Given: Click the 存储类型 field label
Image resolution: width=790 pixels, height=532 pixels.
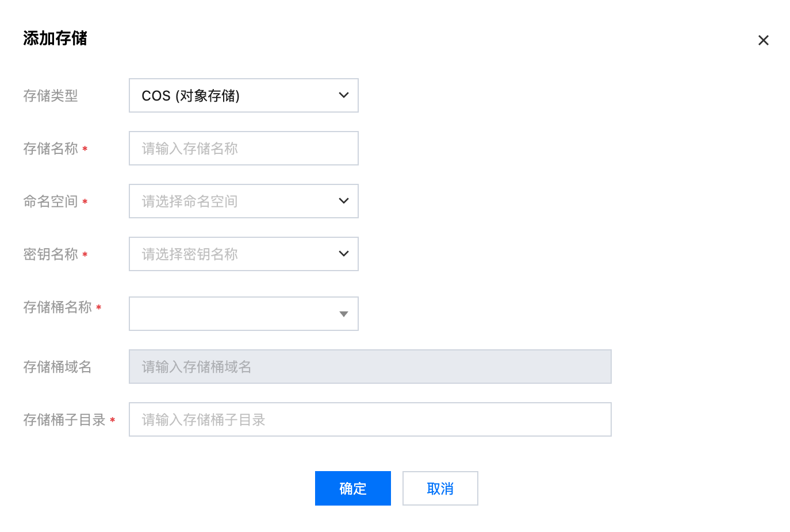Looking at the screenshot, I should (x=51, y=96).
